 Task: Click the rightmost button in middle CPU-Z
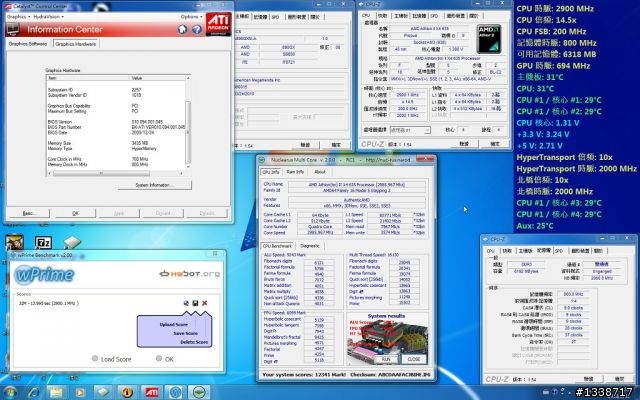[x=336, y=144]
